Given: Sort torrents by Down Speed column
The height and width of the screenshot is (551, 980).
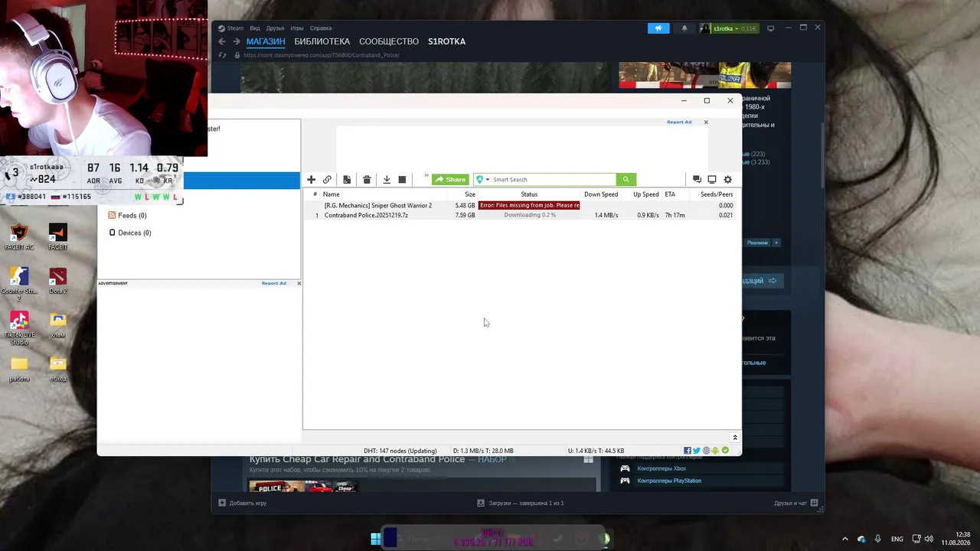Looking at the screenshot, I should coord(601,194).
